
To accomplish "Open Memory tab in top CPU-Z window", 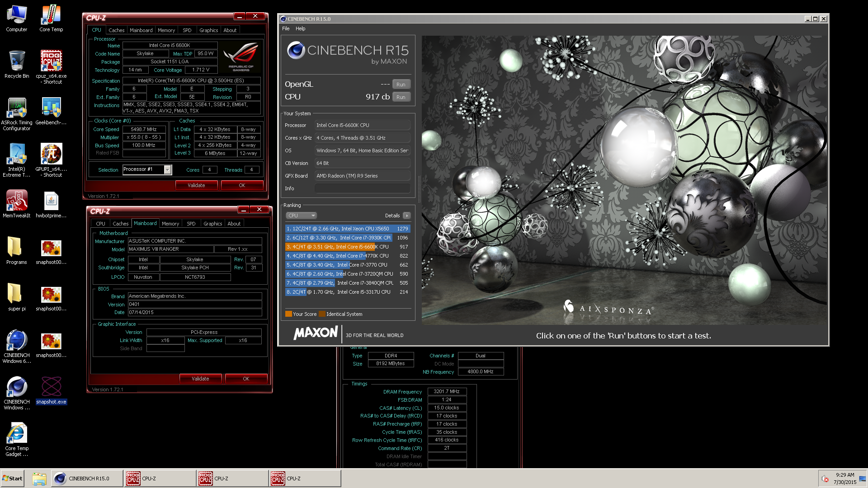I will click(166, 30).
